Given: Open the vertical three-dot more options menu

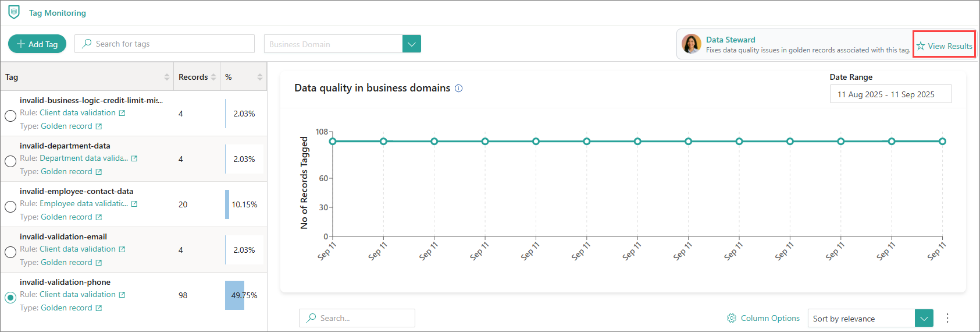Looking at the screenshot, I should [x=947, y=318].
